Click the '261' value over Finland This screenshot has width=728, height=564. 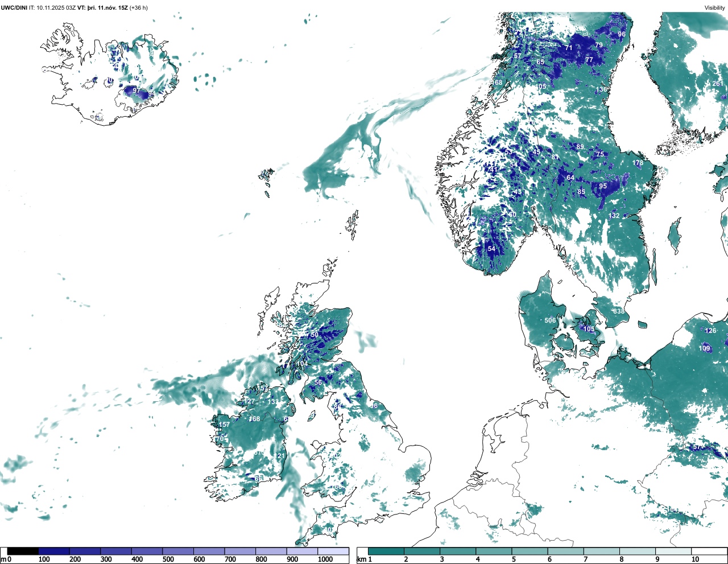click(718, 84)
